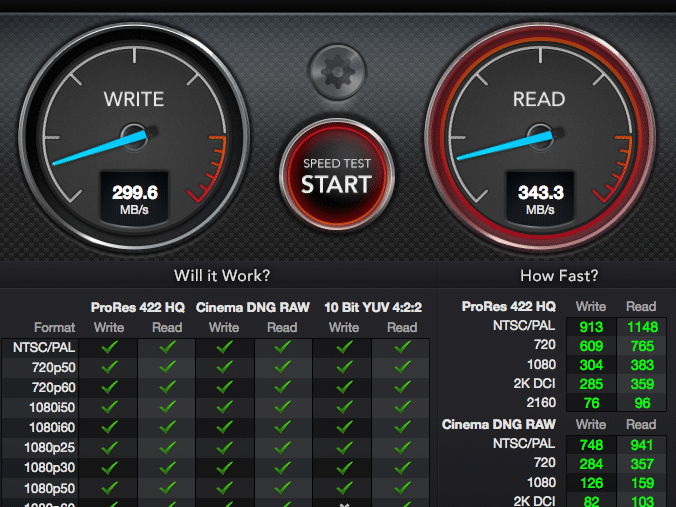
Task: Click NTSC/PAL checkmark under ProRes 422 HQ Read
Action: pos(167,347)
